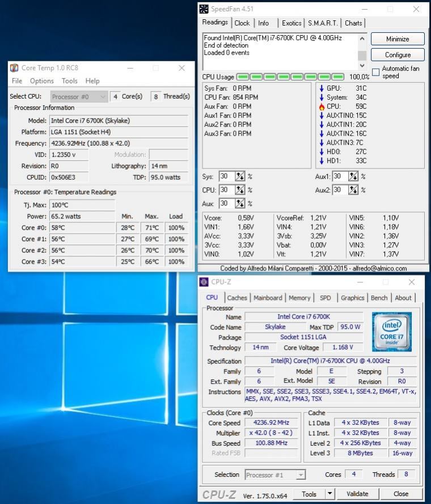Screen dimensions: 431x504
Task: Open the Memory tab in CPU-Z
Action: [x=299, y=298]
